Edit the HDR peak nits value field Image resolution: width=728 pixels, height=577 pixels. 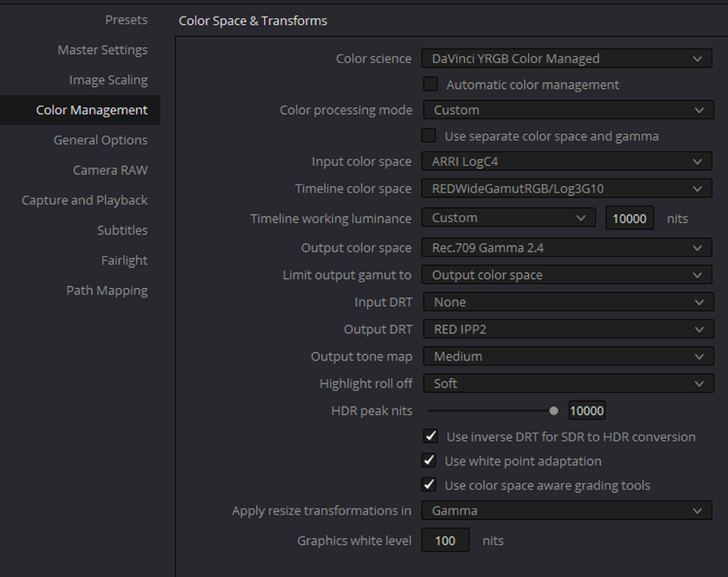pos(587,411)
